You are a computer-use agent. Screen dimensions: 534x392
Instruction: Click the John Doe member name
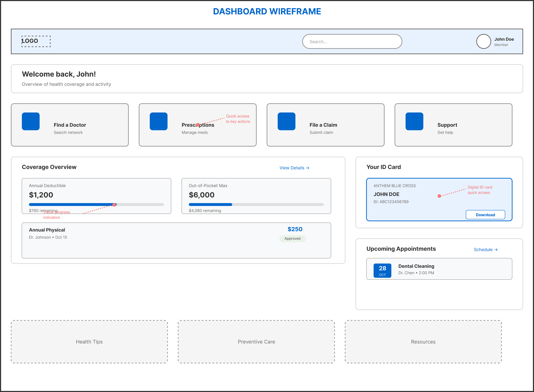(x=504, y=39)
